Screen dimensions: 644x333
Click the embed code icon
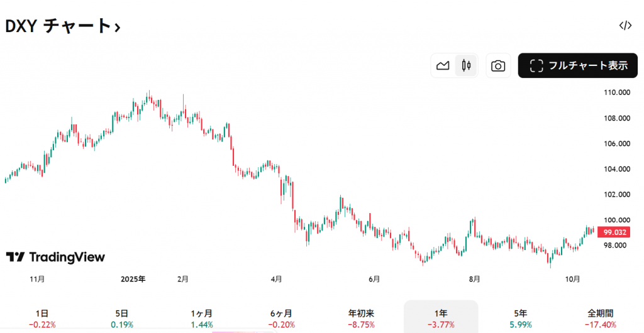point(625,25)
